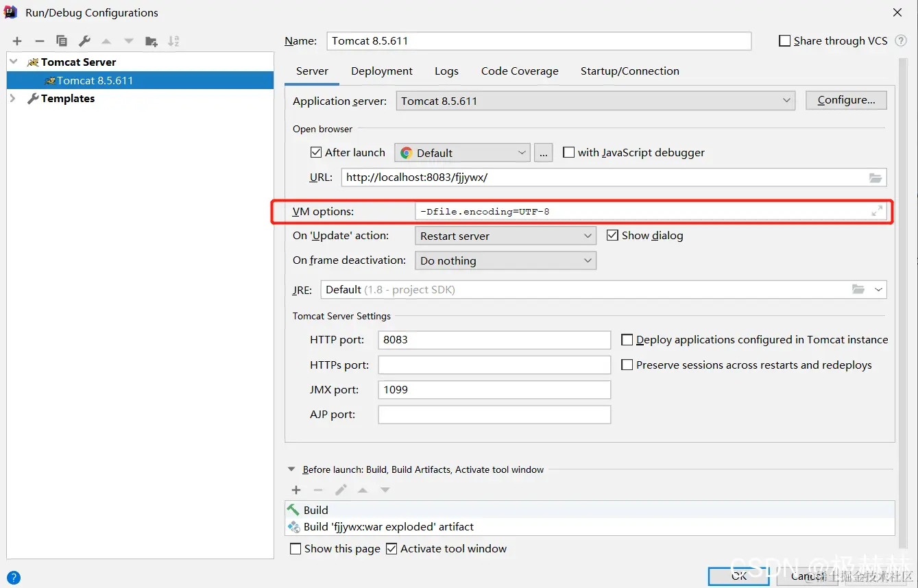Toggle Share through VCS checkbox

(785, 41)
